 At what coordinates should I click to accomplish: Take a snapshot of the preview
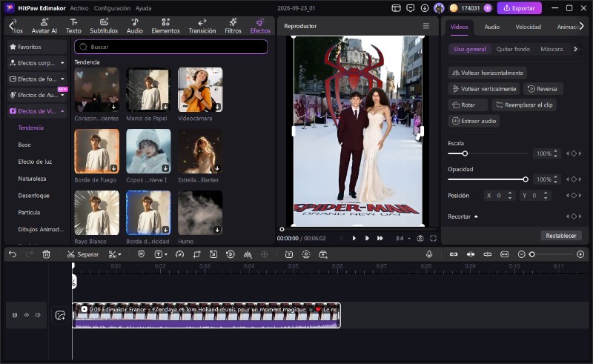(420, 238)
